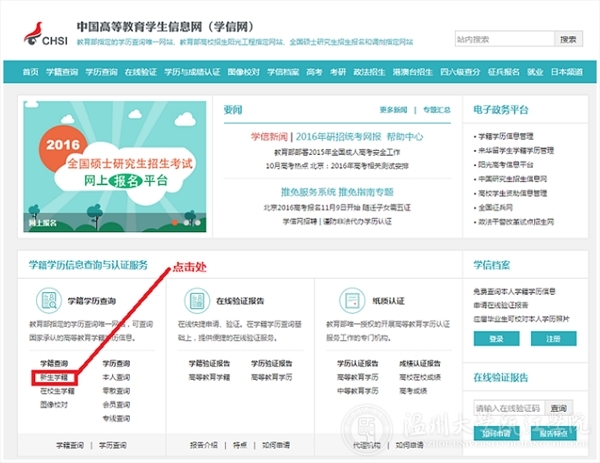Open the 专题汇总 link
600x463 pixels.
pyautogui.click(x=437, y=110)
